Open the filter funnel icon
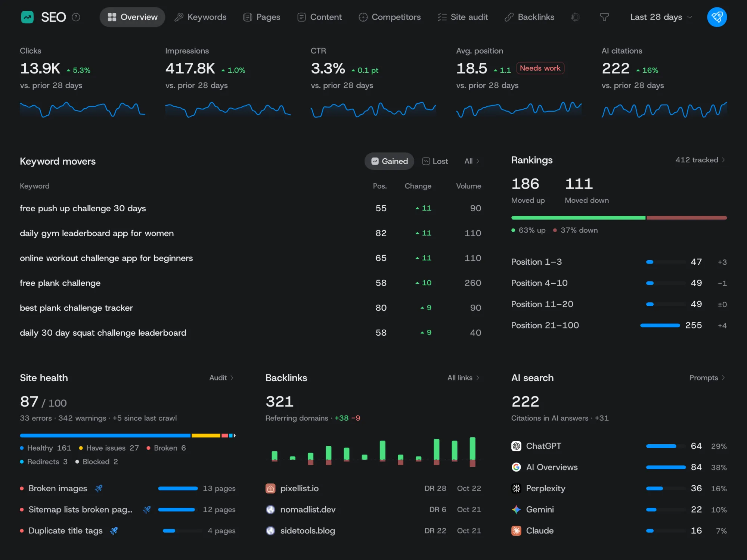Screen dimensions: 747x560 tap(604, 17)
